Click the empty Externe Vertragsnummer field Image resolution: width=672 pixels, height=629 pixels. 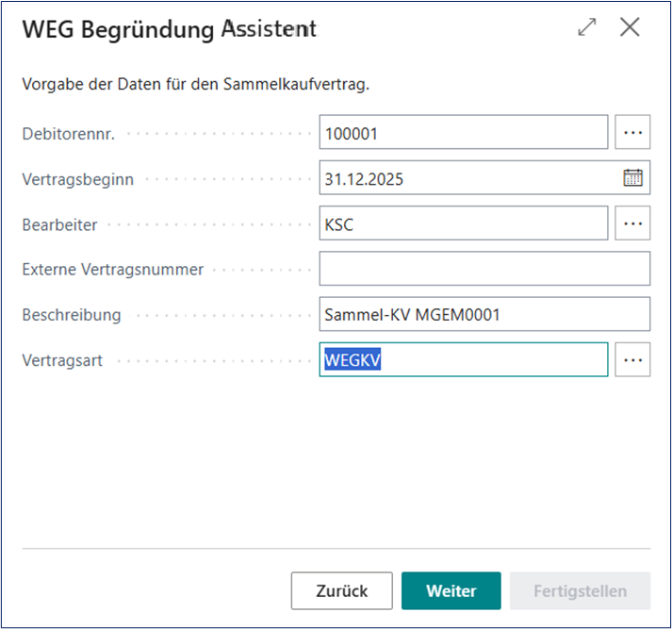pyautogui.click(x=484, y=269)
